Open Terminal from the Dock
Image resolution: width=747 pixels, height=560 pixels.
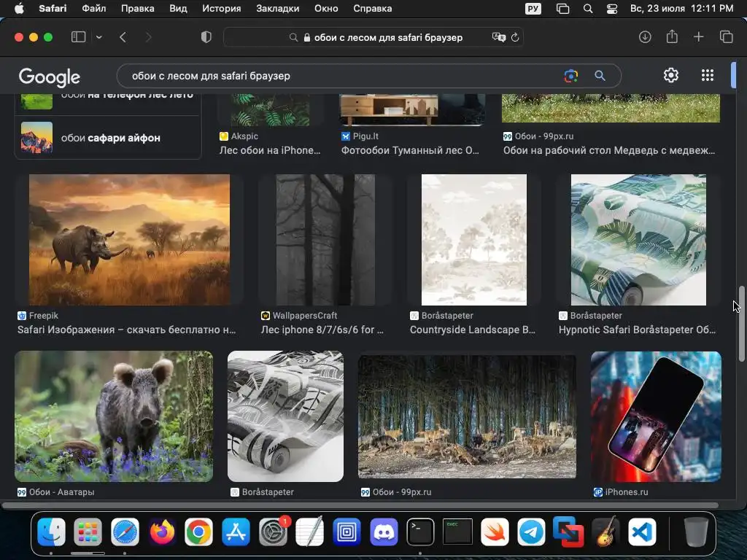coord(421,532)
